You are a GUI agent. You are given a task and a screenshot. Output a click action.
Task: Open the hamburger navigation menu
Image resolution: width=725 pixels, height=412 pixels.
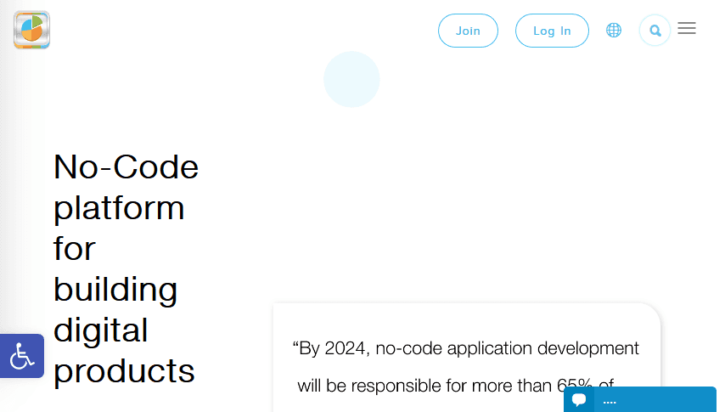click(x=687, y=29)
